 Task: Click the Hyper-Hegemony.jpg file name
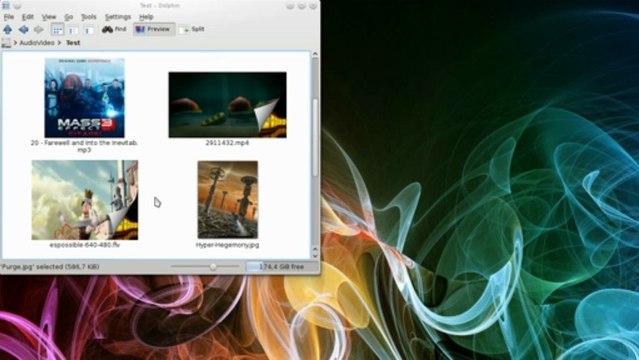[x=227, y=245]
